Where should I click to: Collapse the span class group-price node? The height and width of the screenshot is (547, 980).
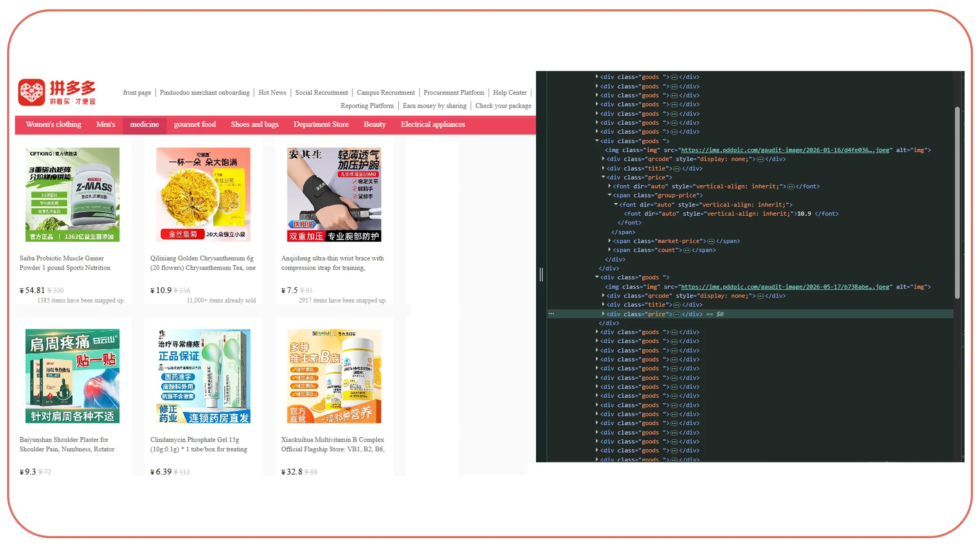tap(610, 195)
